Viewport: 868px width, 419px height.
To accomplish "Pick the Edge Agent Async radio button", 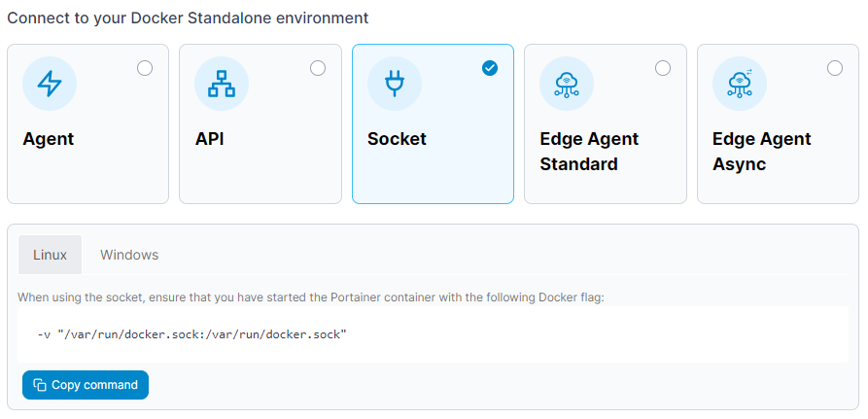I will [835, 68].
